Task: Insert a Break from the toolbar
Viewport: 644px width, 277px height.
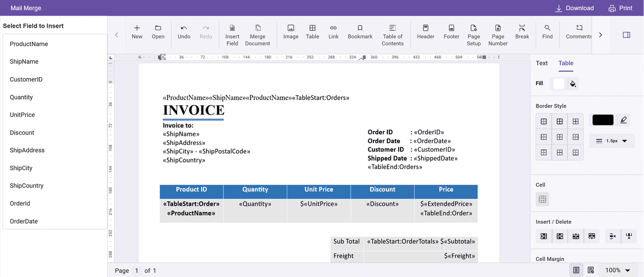Action: click(x=522, y=32)
